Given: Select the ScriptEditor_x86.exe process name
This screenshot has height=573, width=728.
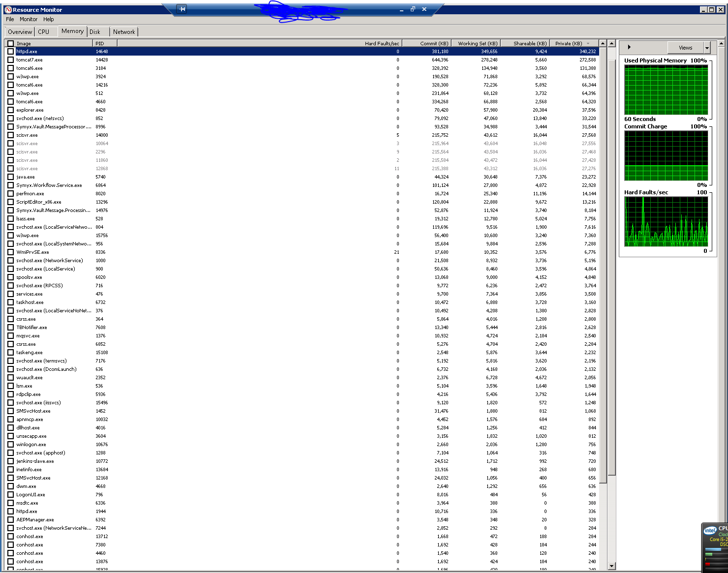Looking at the screenshot, I should tap(39, 202).
